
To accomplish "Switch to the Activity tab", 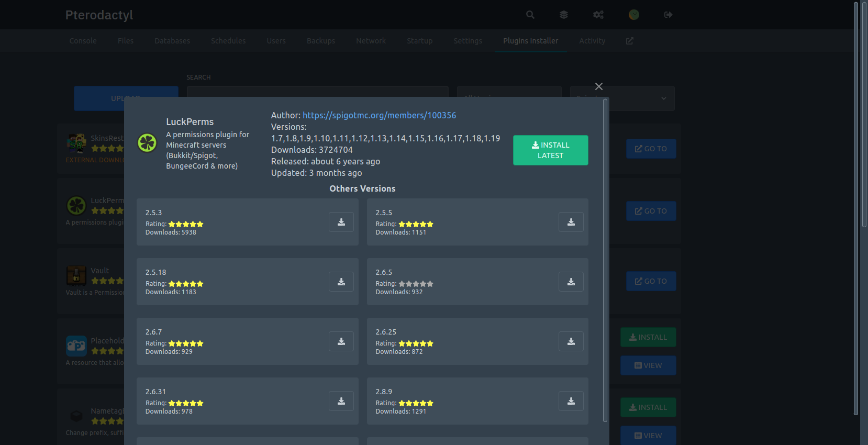I will (x=592, y=41).
